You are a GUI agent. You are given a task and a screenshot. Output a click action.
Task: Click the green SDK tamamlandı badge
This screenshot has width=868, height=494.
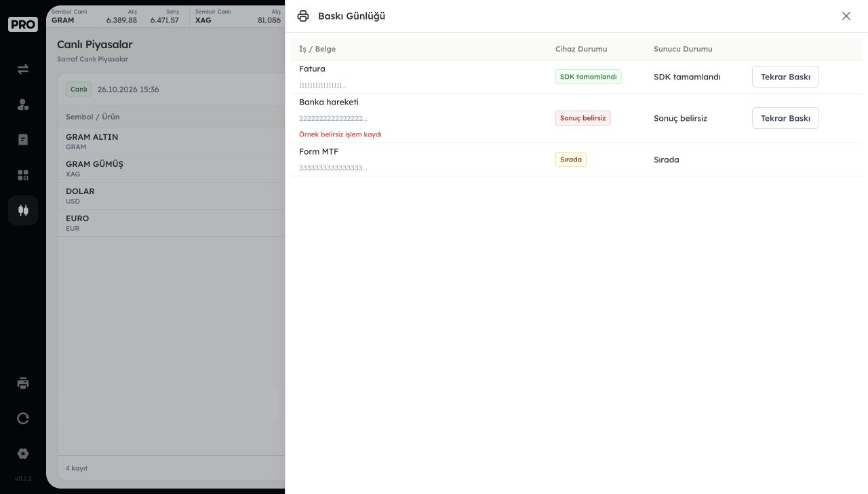point(588,77)
